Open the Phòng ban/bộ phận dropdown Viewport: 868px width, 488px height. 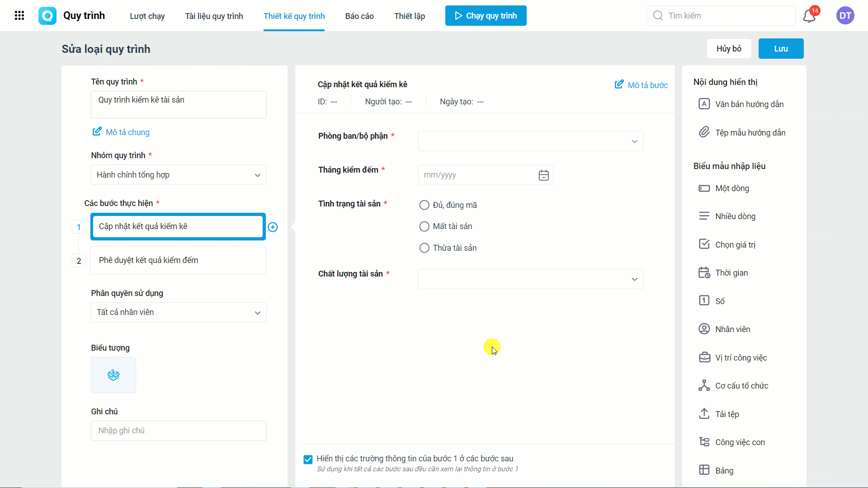click(x=531, y=141)
